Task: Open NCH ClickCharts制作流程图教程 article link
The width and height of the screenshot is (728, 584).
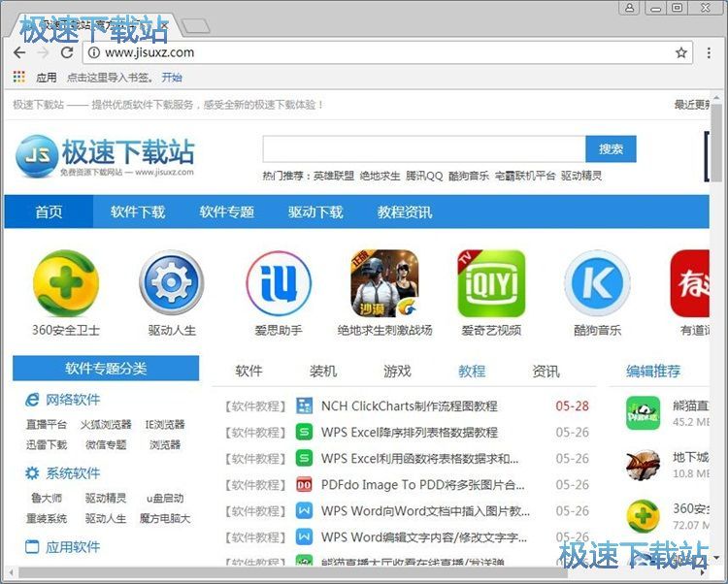Action: [x=409, y=406]
